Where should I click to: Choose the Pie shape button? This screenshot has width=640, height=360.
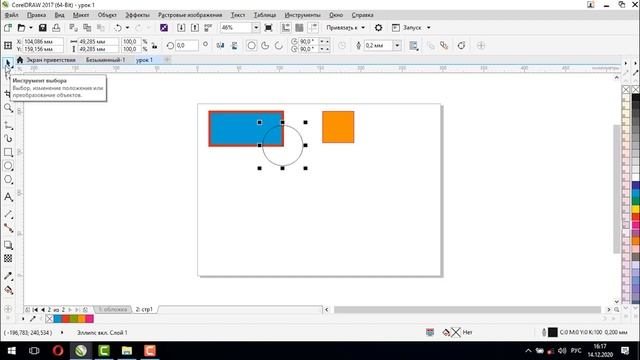coord(265,45)
